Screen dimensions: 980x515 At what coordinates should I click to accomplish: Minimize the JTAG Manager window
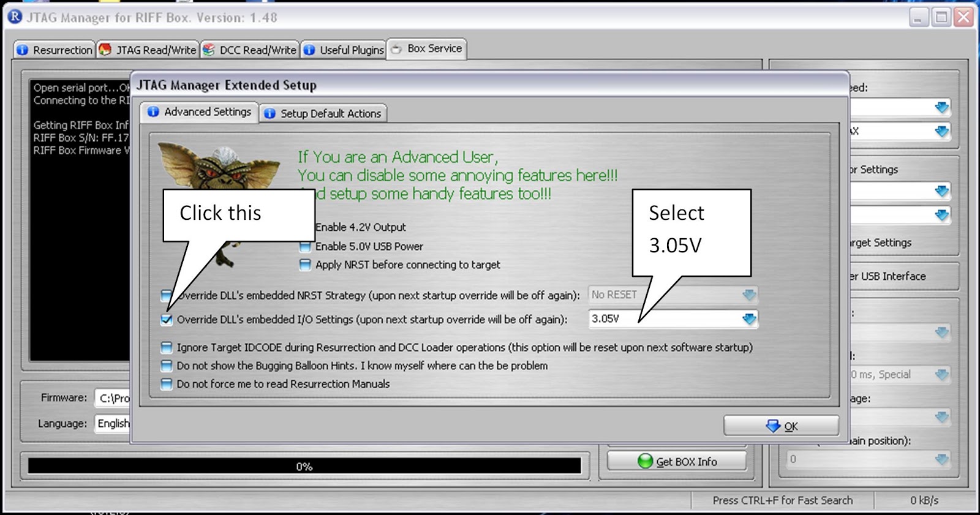(x=918, y=17)
